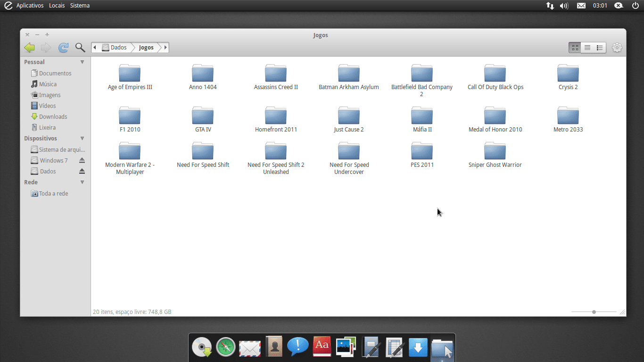644x362 pixels.
Task: Open the gear settings menu
Action: point(617,48)
